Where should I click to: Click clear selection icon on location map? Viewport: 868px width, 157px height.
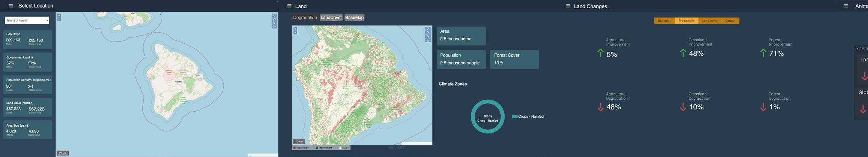coord(274,27)
